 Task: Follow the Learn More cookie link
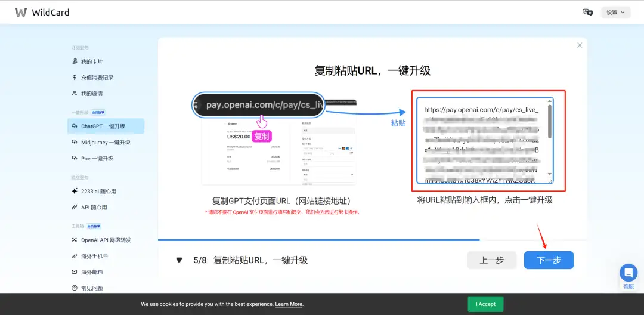coord(289,304)
